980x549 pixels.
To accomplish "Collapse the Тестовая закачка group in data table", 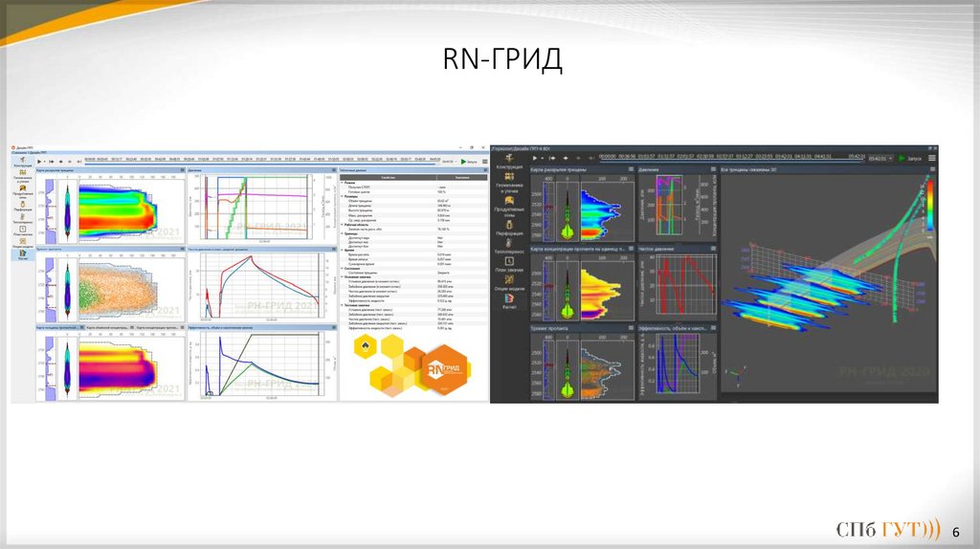I will coord(342,305).
